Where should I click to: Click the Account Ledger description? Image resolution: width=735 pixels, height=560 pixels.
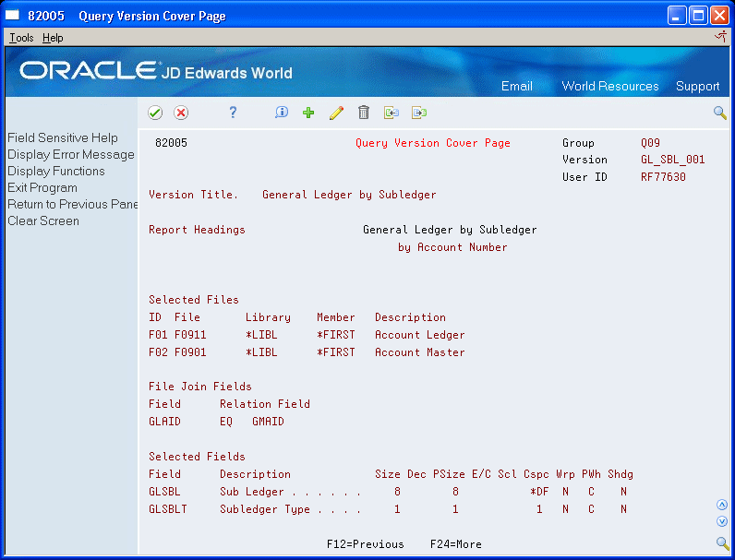click(x=420, y=335)
